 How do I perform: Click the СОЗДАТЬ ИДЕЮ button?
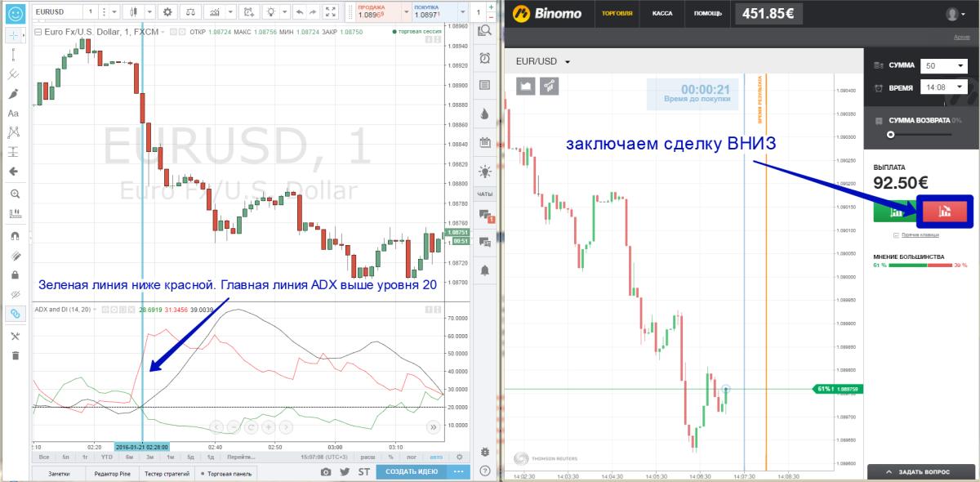[x=412, y=472]
